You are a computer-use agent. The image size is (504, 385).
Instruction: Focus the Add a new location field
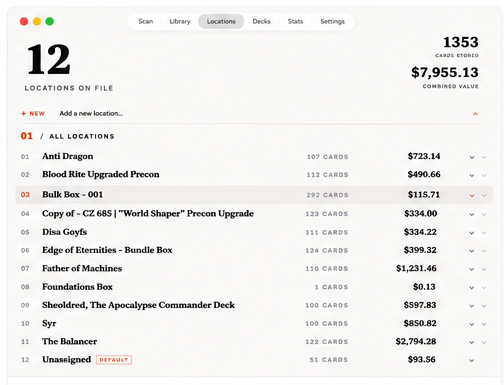(x=91, y=113)
